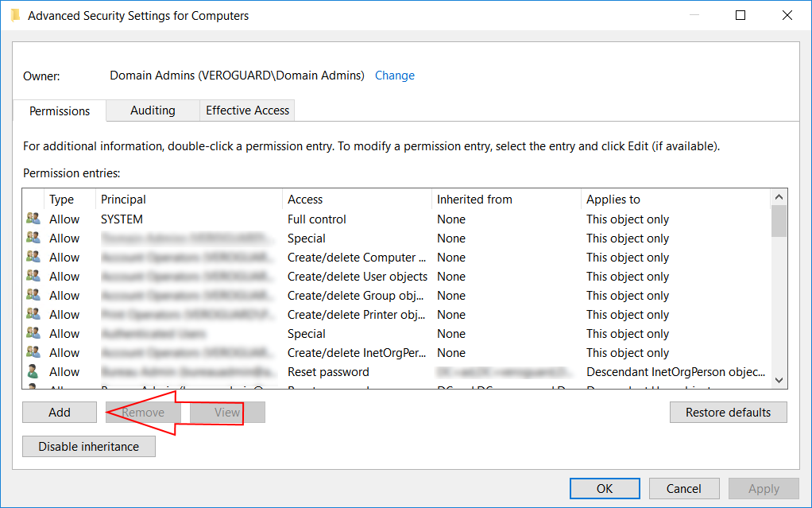The height and width of the screenshot is (508, 812).
Task: Click the folder icon in the title bar
Action: pos(15,15)
